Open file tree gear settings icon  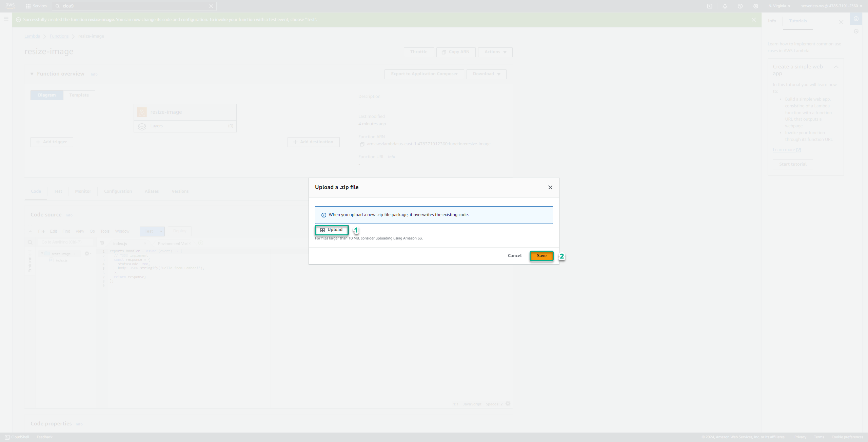87,254
